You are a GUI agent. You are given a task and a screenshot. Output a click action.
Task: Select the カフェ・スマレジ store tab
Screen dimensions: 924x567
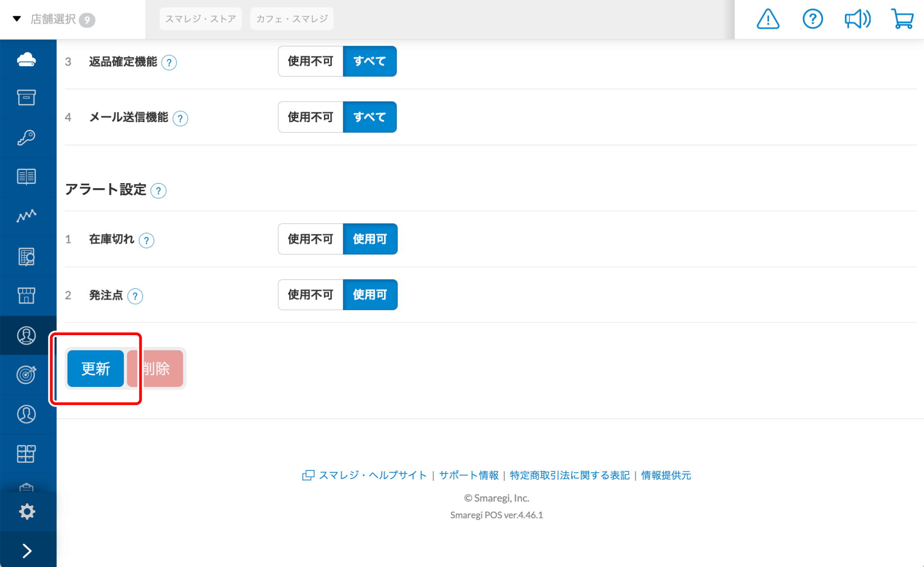tap(291, 19)
